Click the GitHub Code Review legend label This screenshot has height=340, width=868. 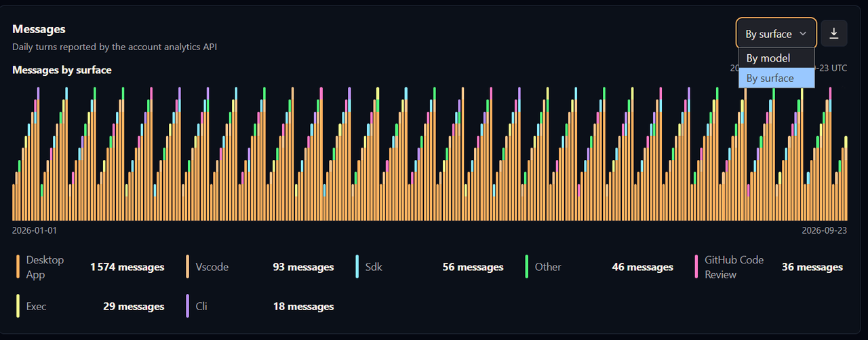pos(734,267)
